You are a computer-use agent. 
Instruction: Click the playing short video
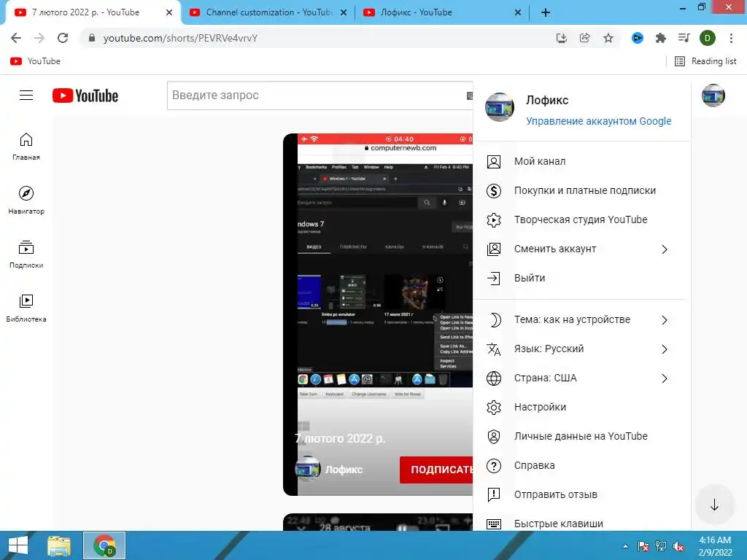coord(378,314)
